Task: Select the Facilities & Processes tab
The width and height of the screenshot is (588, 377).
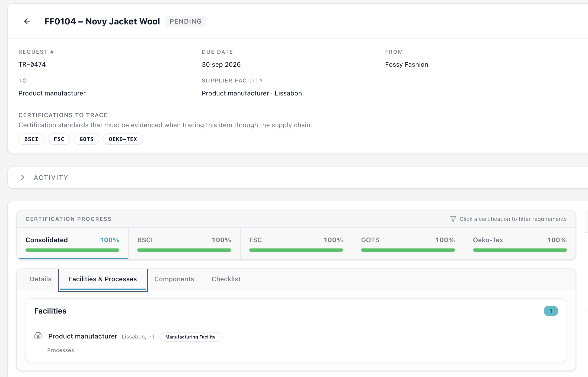Action: (x=103, y=279)
